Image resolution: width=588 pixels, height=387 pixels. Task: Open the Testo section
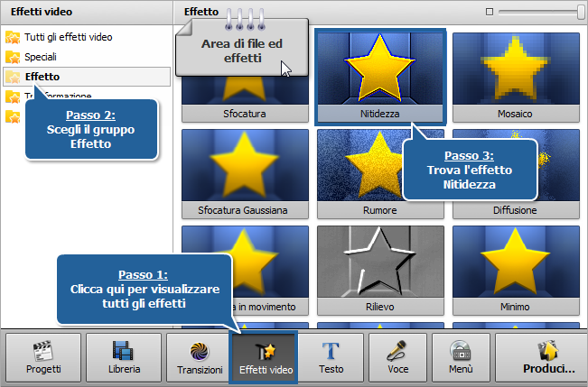pos(331,357)
